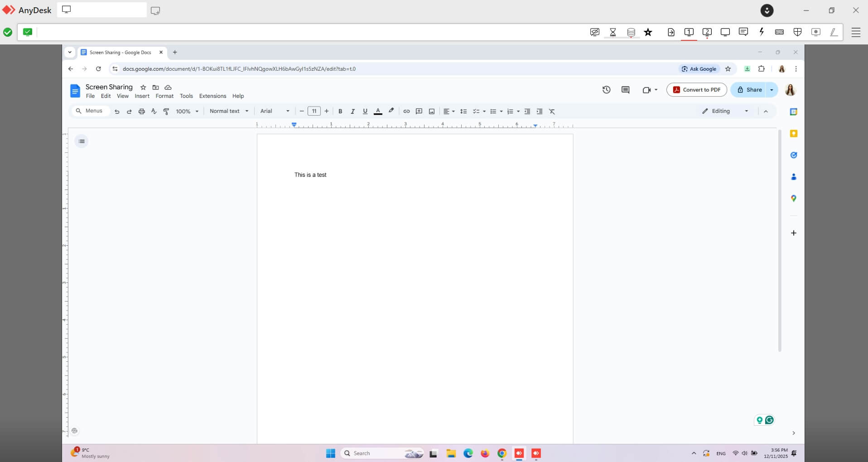Open Google Calendar from the side panel
The height and width of the screenshot is (462, 868).
coord(794,111)
